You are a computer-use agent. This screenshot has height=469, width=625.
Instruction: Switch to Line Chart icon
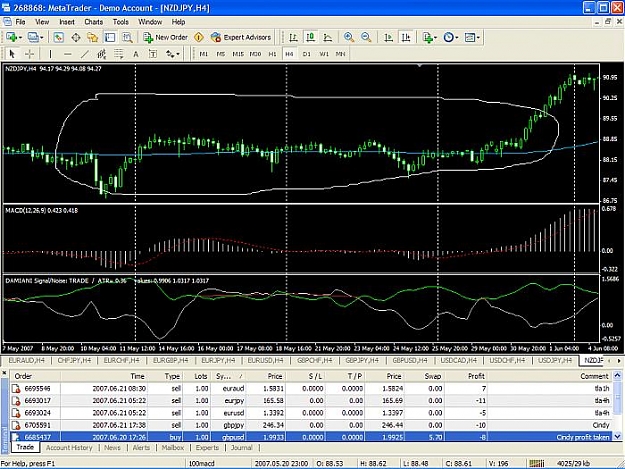328,37
